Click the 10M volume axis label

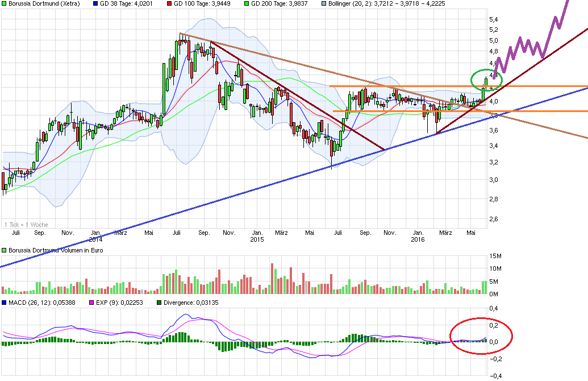pos(495,269)
